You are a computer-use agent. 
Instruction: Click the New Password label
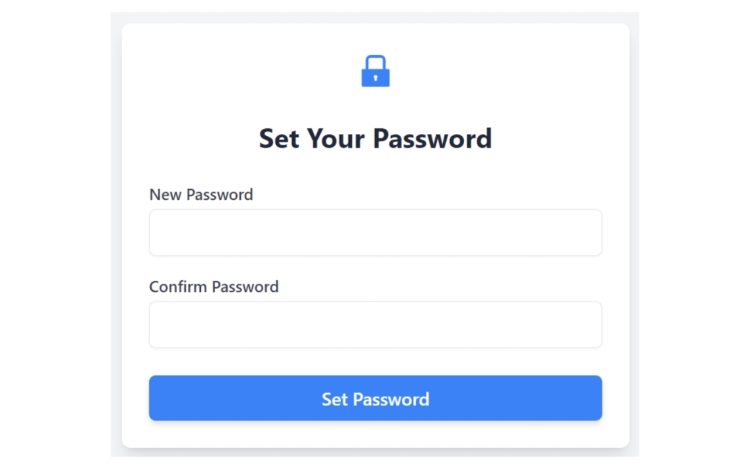click(x=201, y=195)
